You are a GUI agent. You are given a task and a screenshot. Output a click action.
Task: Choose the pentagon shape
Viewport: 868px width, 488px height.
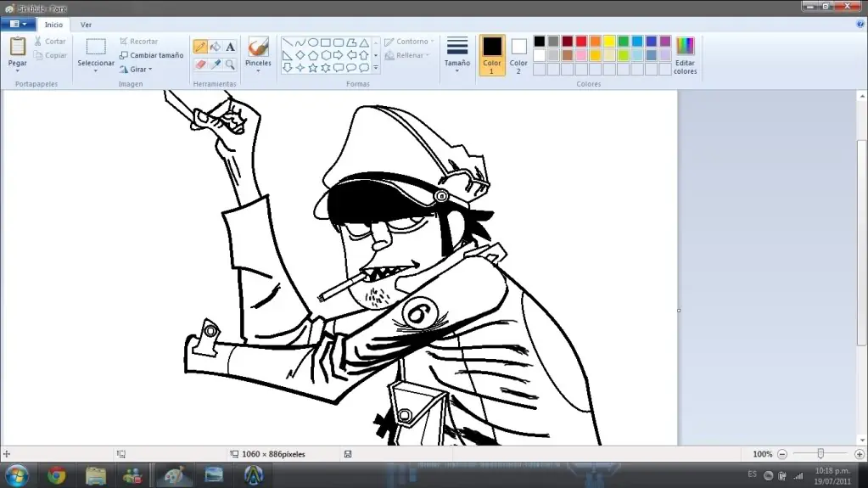[313, 55]
